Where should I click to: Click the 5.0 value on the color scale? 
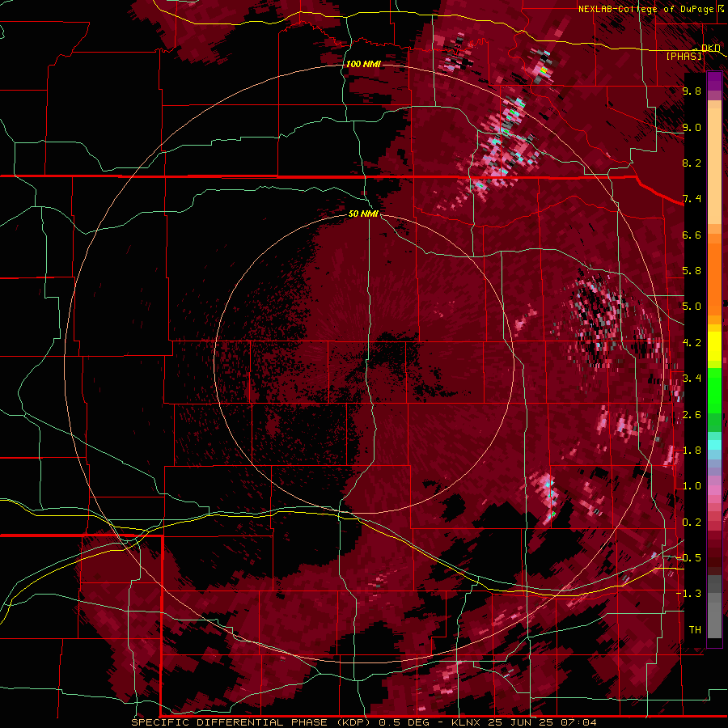point(692,307)
